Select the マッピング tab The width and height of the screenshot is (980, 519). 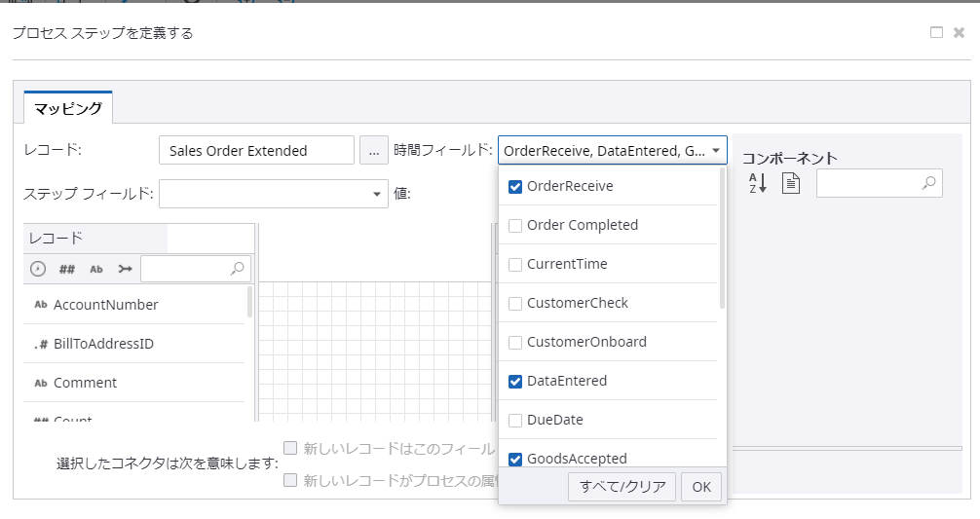pos(68,108)
